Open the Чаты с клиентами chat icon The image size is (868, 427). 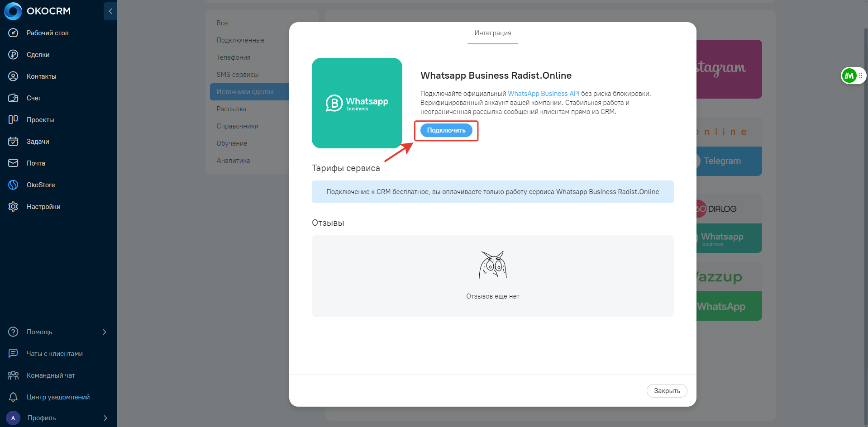(13, 354)
